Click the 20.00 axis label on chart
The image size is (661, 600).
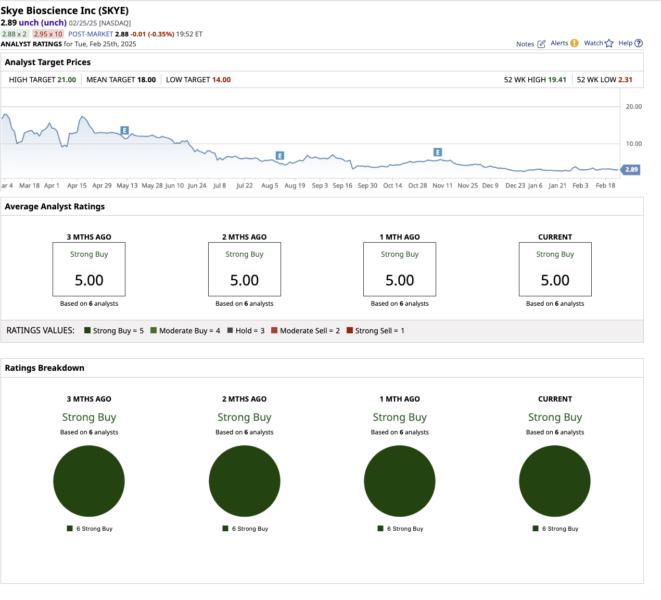(634, 107)
